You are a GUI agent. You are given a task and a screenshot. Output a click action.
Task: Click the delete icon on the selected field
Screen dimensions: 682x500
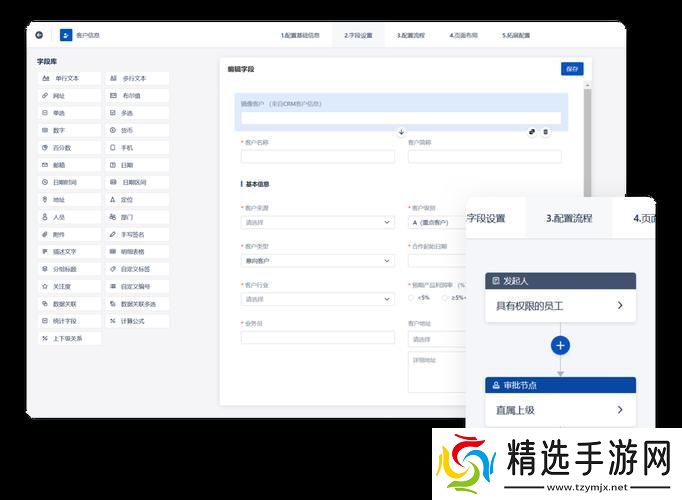pos(545,132)
